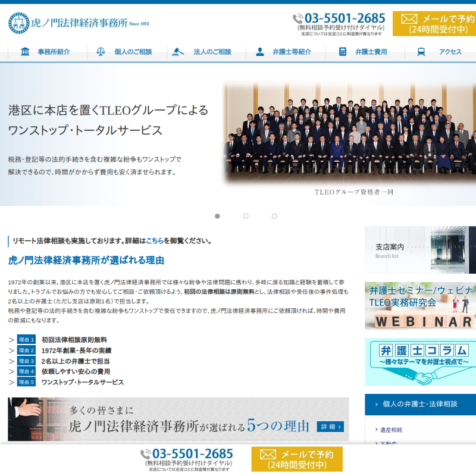This screenshot has width=476, height=476.
Task: Click the arrow beside 理由 3
Action: click(x=11, y=361)
